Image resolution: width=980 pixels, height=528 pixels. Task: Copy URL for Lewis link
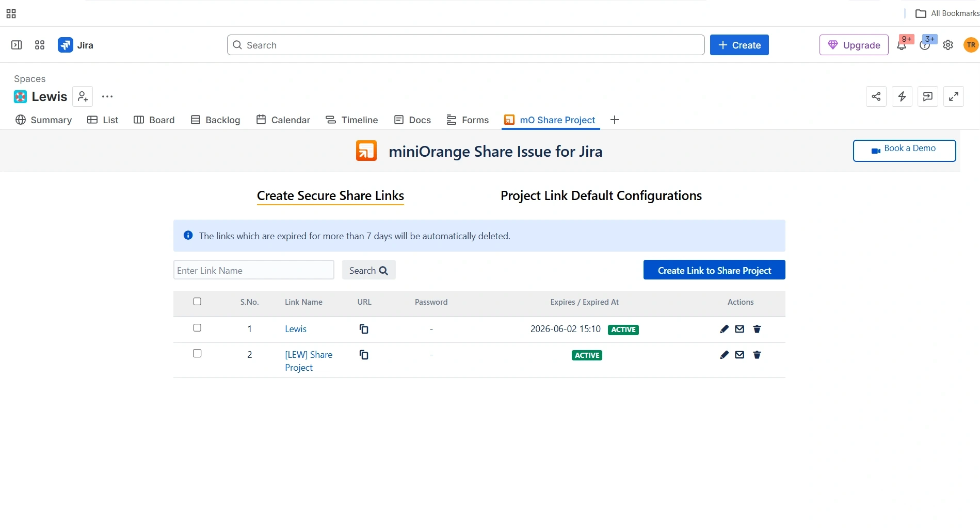(x=364, y=329)
